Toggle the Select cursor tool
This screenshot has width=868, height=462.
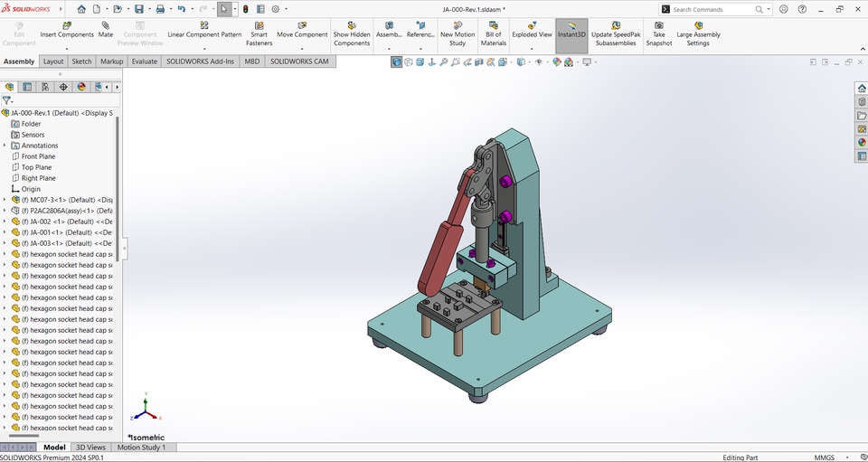(x=224, y=9)
